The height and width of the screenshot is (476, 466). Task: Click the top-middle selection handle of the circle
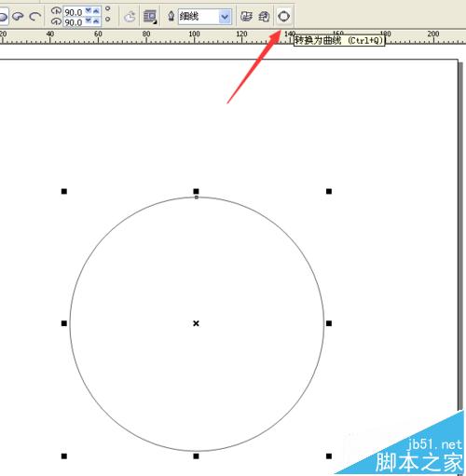[196, 191]
